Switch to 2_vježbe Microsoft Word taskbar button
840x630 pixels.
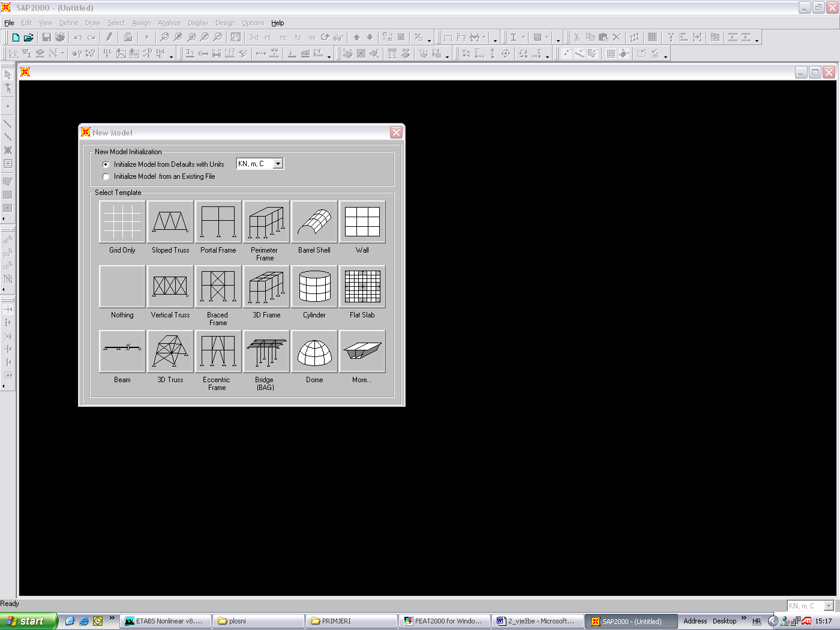538,621
